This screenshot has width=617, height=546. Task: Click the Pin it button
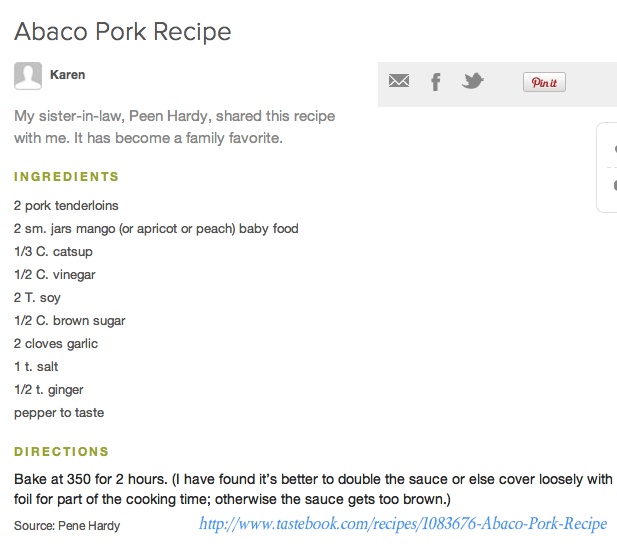click(x=544, y=82)
